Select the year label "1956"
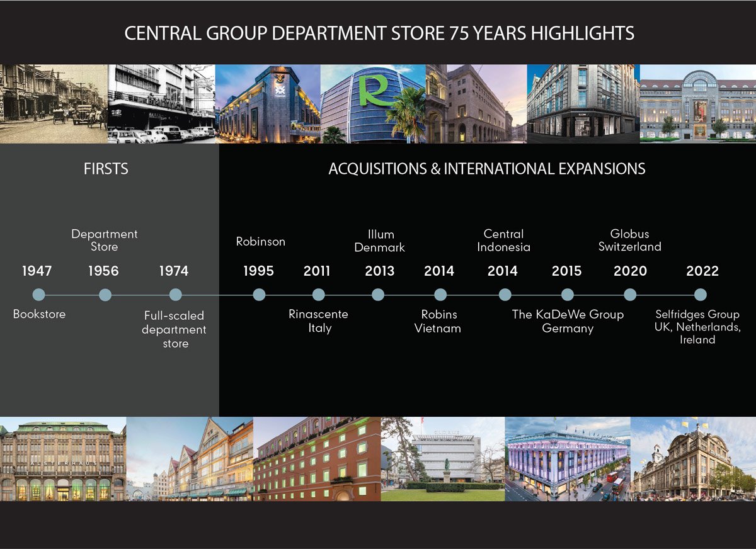The height and width of the screenshot is (549, 756). [103, 271]
